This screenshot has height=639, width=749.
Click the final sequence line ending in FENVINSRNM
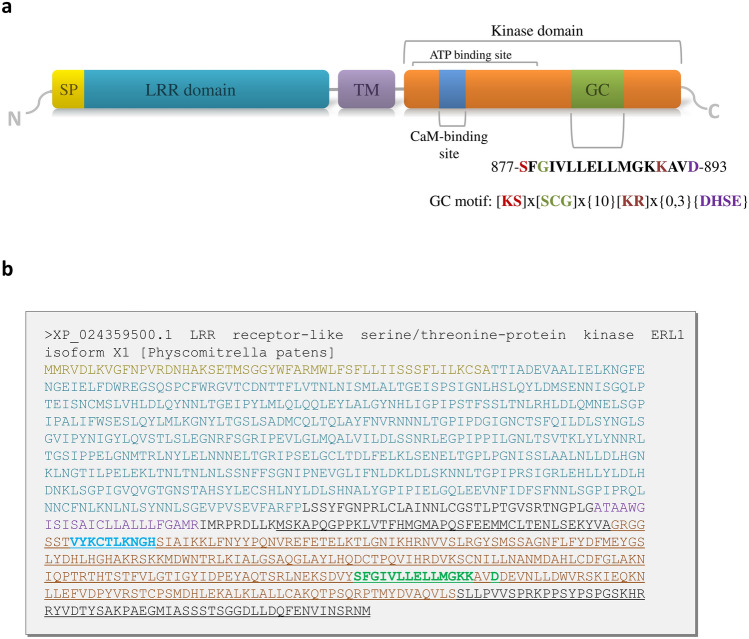pyautogui.click(x=208, y=611)
